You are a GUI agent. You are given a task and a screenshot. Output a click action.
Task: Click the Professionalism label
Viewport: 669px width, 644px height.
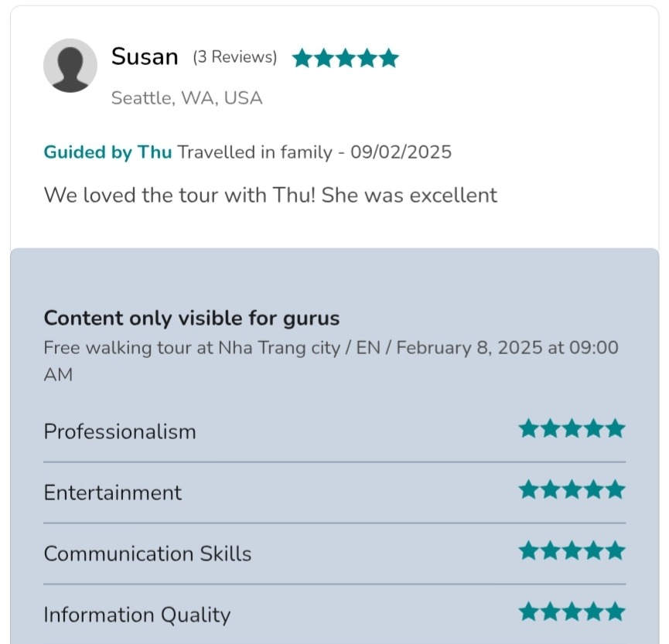120,431
